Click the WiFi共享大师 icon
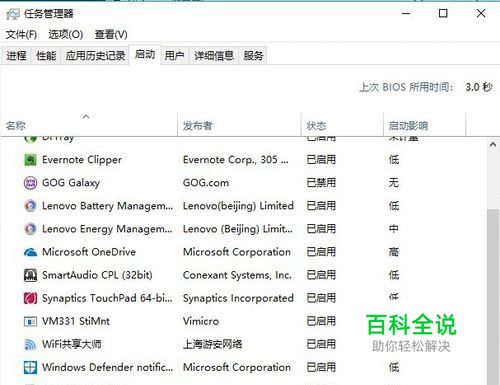 click(x=30, y=344)
